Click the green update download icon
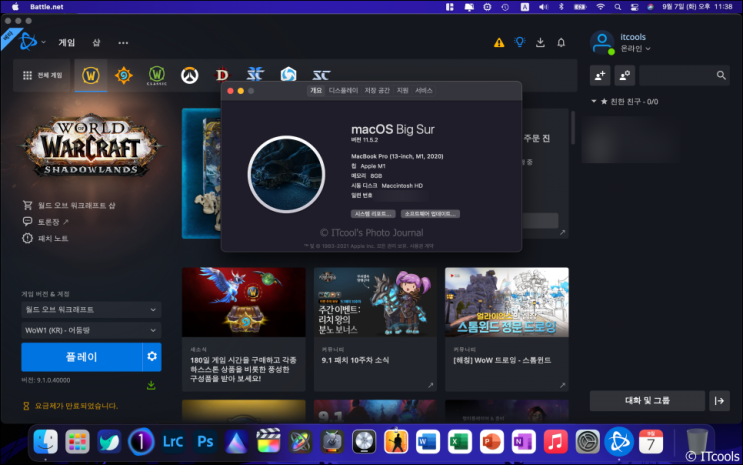The image size is (743, 465). [151, 385]
